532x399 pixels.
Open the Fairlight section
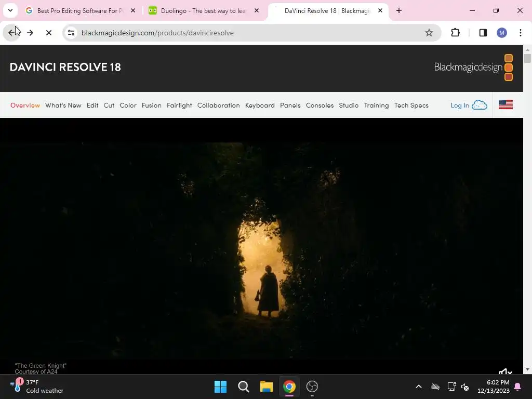[x=179, y=105]
